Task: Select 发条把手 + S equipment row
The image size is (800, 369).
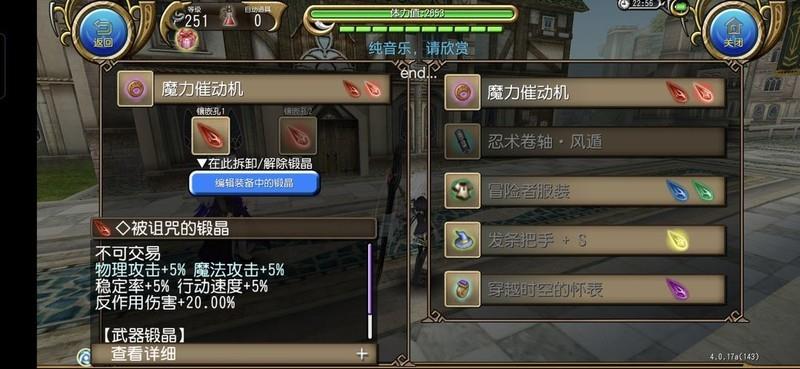Action: [585, 240]
